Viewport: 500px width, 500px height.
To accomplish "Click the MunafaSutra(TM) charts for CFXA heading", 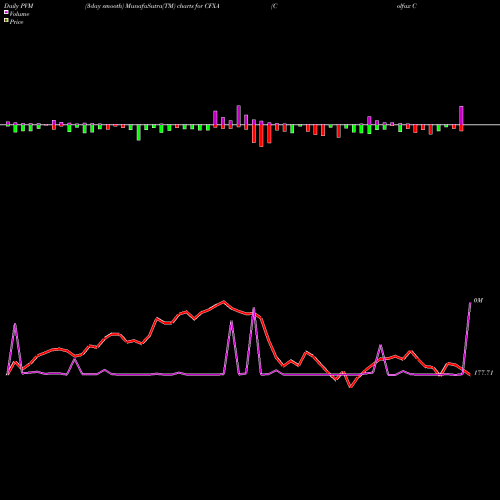I will [x=152, y=6].
